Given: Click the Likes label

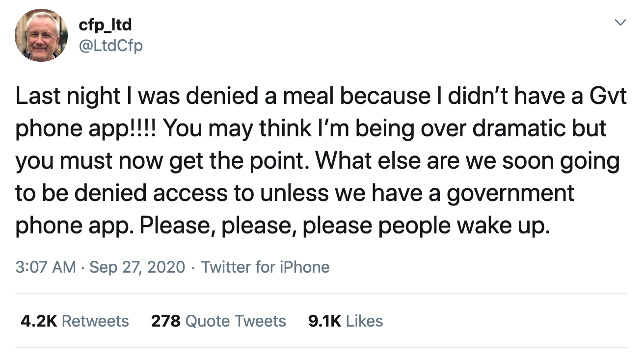Looking at the screenshot, I should click(364, 321).
